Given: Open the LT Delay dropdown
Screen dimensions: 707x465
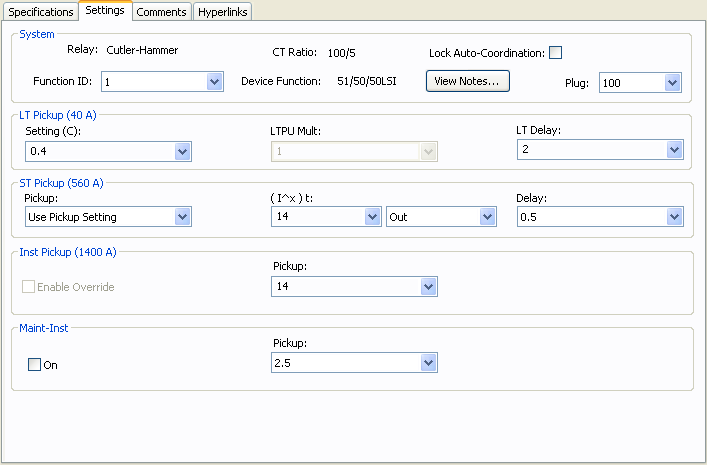Looking at the screenshot, I should tap(673, 149).
